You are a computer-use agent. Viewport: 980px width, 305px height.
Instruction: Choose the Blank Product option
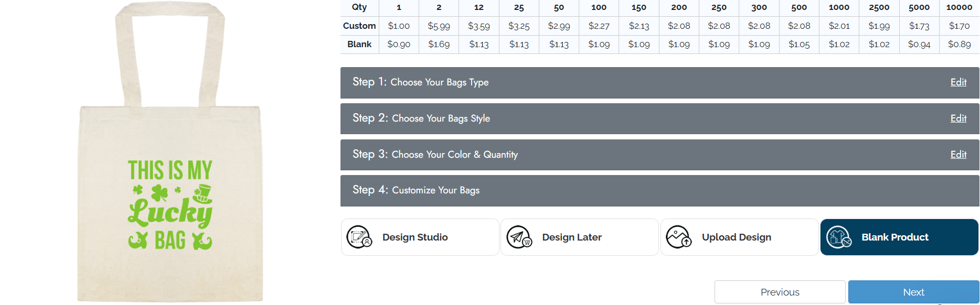[894, 237]
